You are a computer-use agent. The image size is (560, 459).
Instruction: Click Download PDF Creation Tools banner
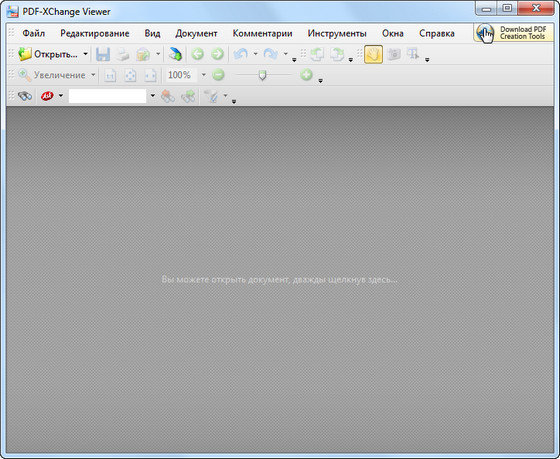[x=513, y=33]
